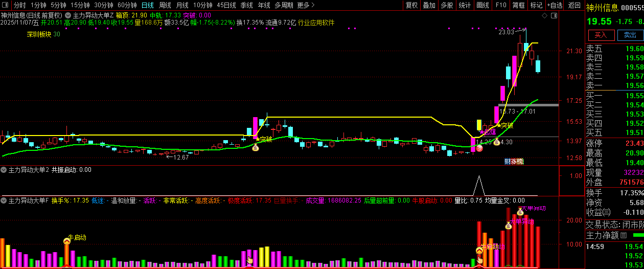Collapse the 主力异动大单2 indicator arrow

(x=4, y=170)
